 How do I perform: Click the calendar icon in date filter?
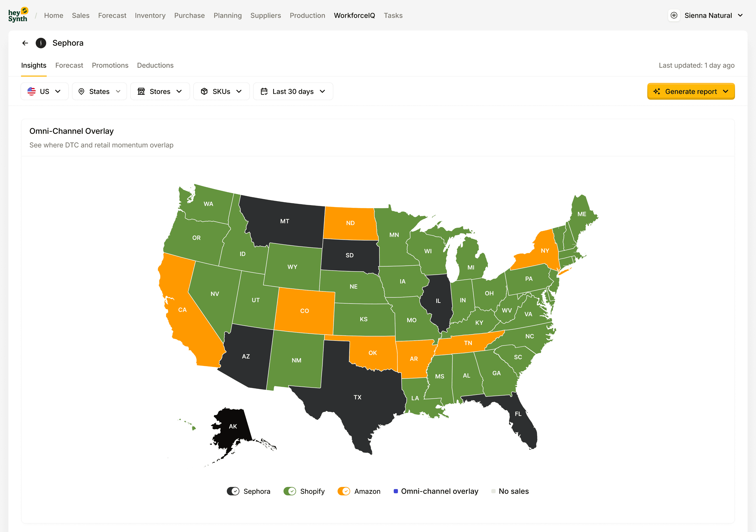click(264, 91)
